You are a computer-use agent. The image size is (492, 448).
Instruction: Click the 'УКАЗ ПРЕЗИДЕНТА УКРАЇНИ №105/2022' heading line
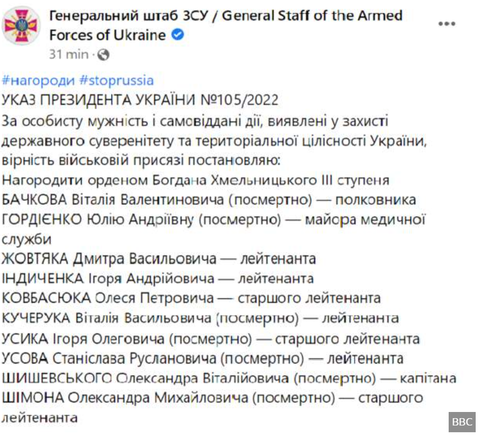coord(141,101)
